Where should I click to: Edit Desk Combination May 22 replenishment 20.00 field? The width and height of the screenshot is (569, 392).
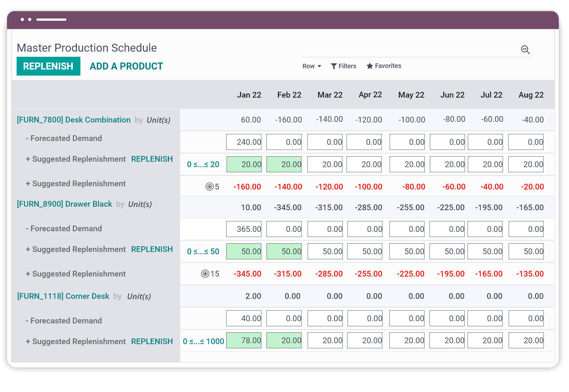click(x=407, y=164)
